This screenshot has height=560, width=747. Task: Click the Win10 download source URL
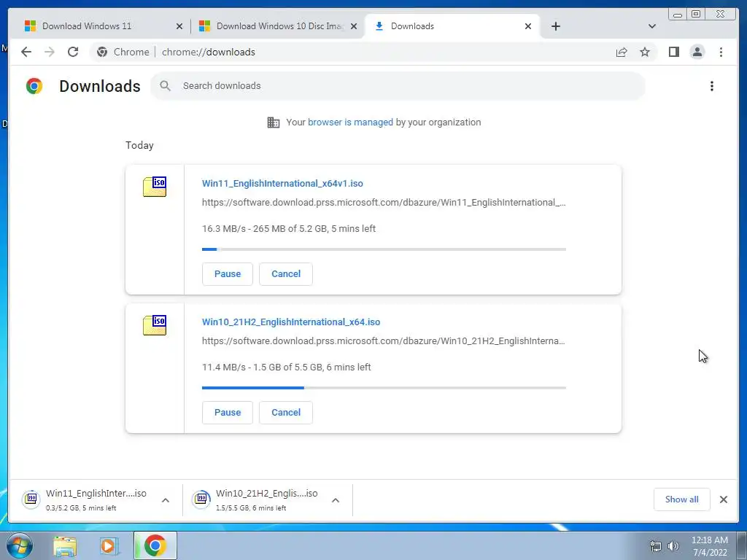(384, 341)
